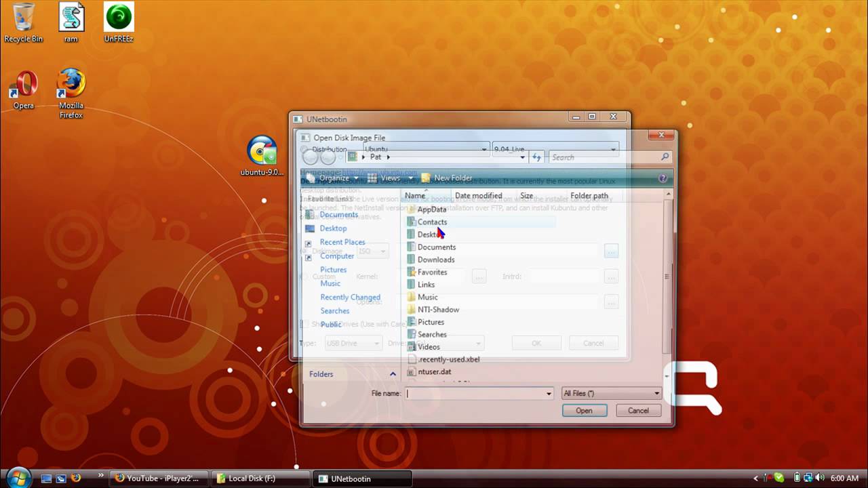Click Switch Between Windows quick launch icon
Image resolution: width=868 pixels, height=488 pixels.
click(x=61, y=479)
